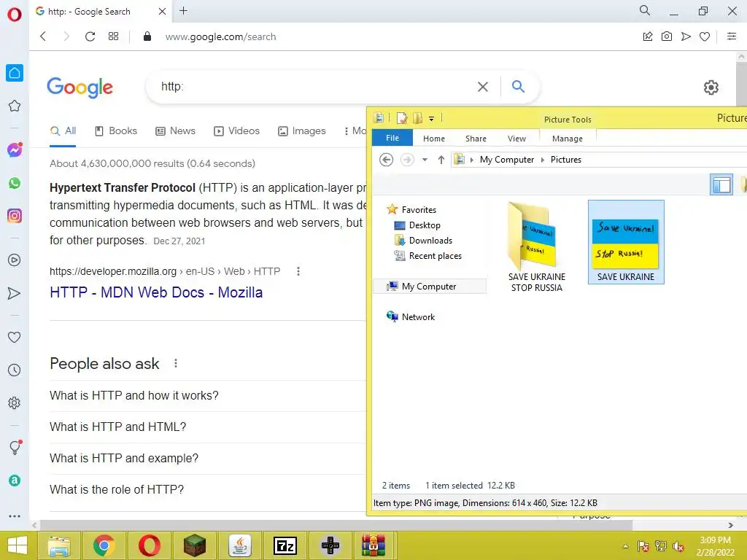The height and width of the screenshot is (560, 747).
Task: Click lightbulb tips icon in sidebar
Action: point(15,447)
